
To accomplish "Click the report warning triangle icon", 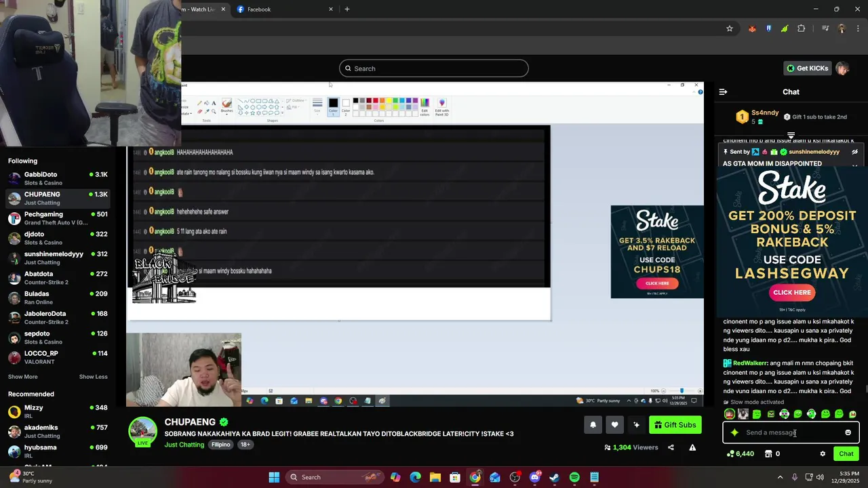I will pyautogui.click(x=692, y=447).
